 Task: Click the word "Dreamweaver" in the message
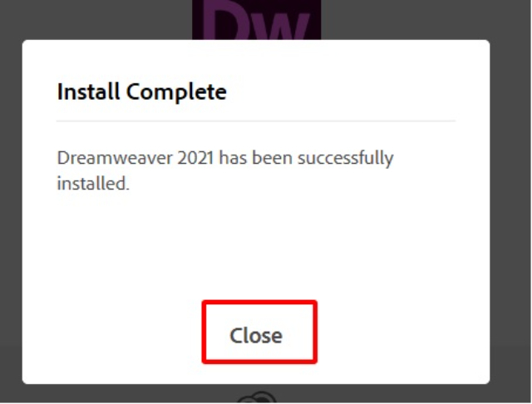point(115,158)
